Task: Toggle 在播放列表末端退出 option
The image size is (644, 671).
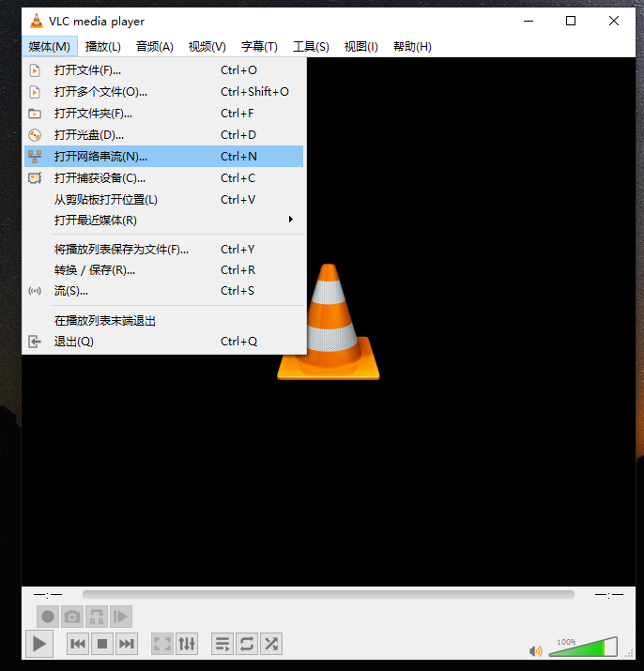Action: (164, 321)
